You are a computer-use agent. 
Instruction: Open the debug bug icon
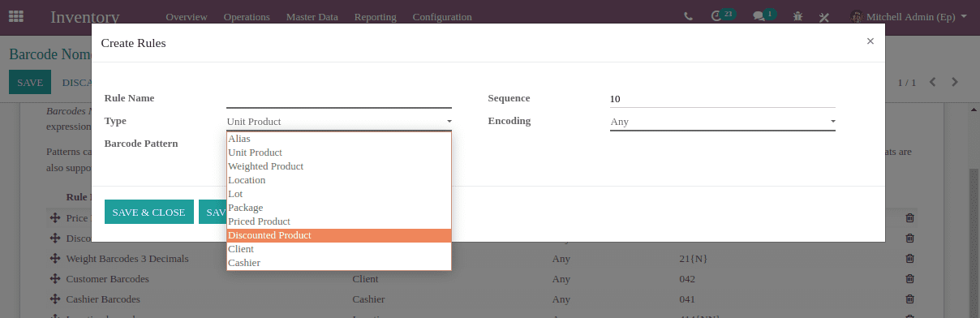tap(798, 16)
